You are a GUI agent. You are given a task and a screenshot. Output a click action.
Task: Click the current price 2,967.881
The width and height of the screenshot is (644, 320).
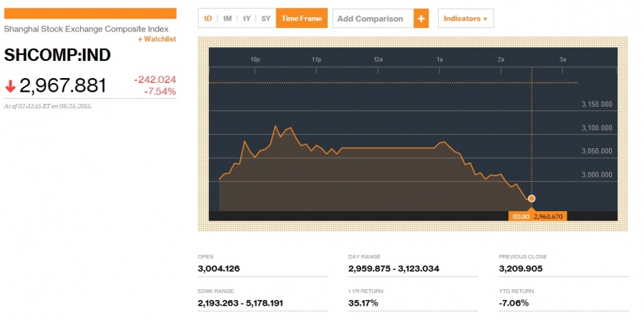pos(63,86)
